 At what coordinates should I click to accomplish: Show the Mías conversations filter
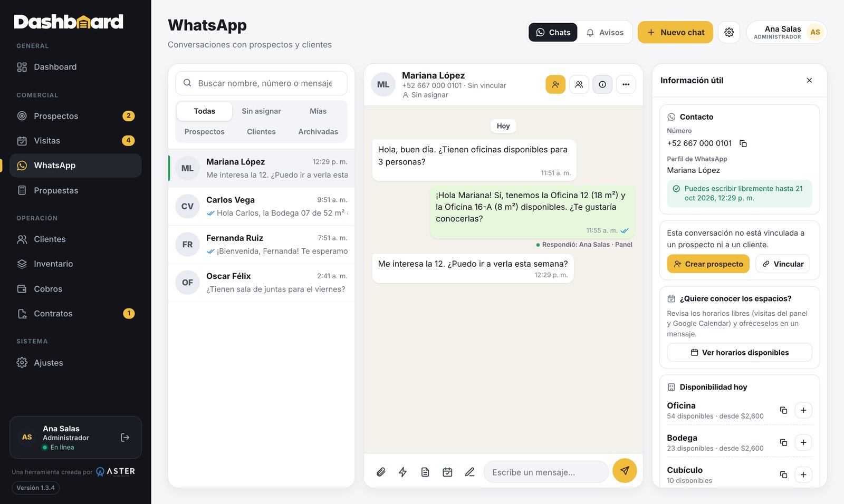click(x=318, y=111)
